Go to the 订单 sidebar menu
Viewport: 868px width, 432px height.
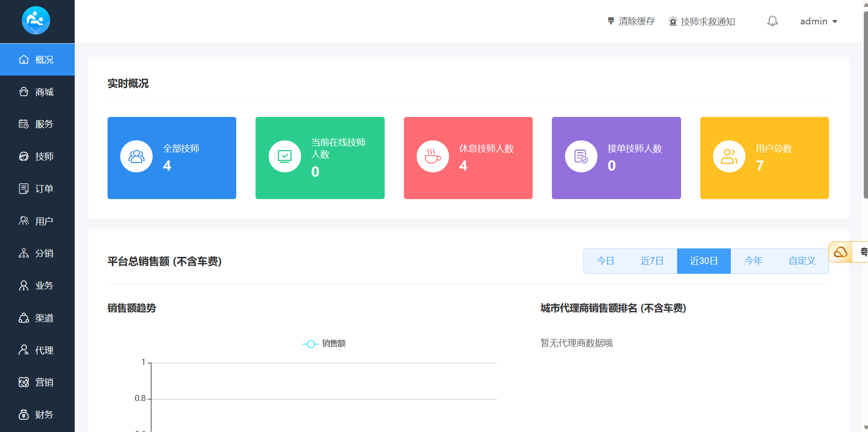pyautogui.click(x=37, y=189)
